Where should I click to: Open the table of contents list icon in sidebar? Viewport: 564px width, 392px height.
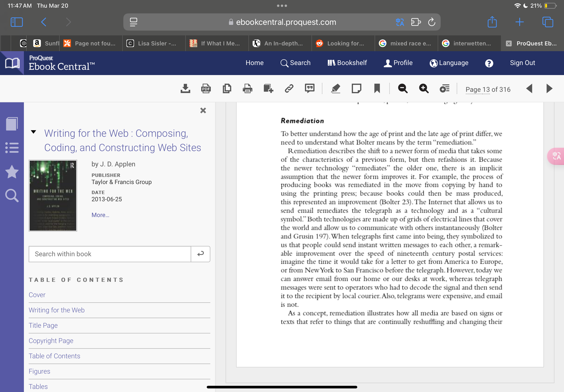[12, 148]
